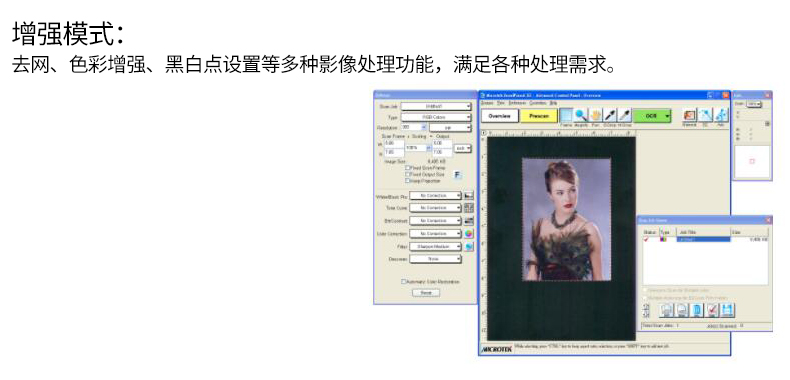Open the Tone Curve editor icon

pyautogui.click(x=469, y=208)
